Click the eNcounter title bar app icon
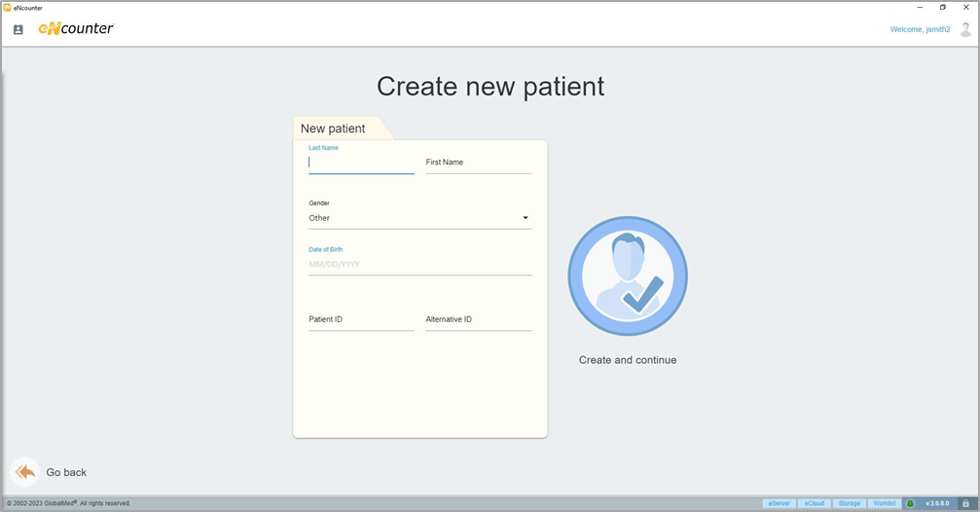 pos(7,7)
